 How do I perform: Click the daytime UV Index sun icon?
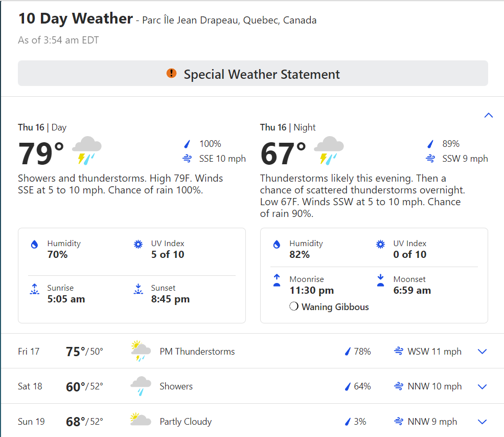coord(138,244)
